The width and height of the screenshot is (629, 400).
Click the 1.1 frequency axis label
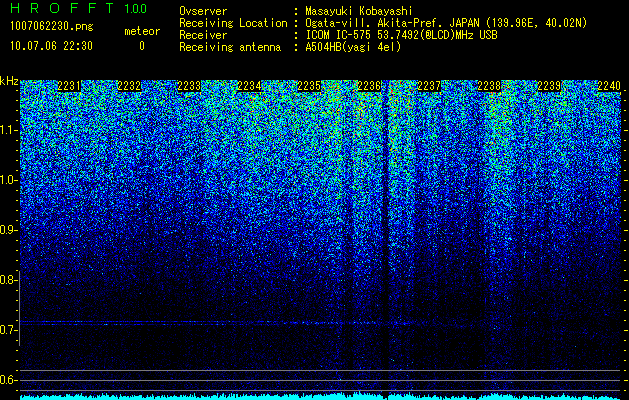[x=7, y=130]
